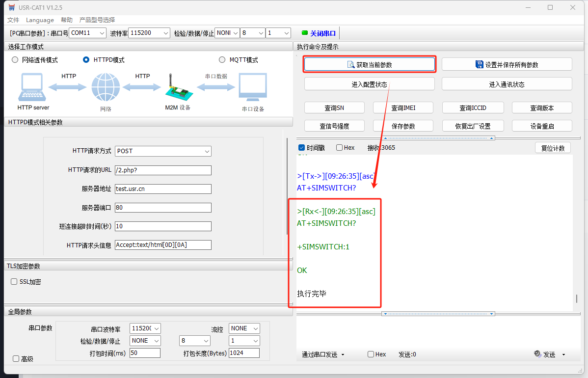Open the 产品型号选择 menu
Image resolution: width=588 pixels, height=378 pixels.
click(x=97, y=20)
